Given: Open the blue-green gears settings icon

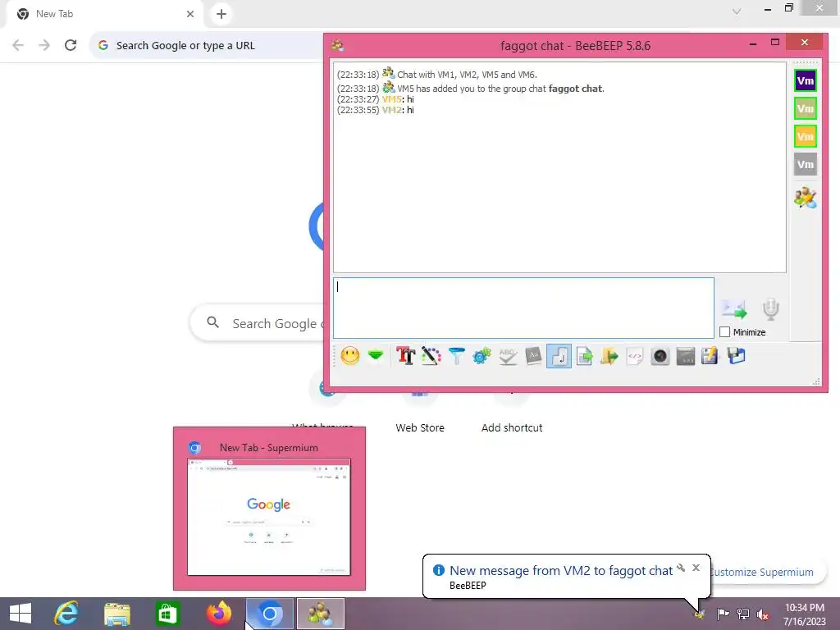Looking at the screenshot, I should (x=482, y=356).
